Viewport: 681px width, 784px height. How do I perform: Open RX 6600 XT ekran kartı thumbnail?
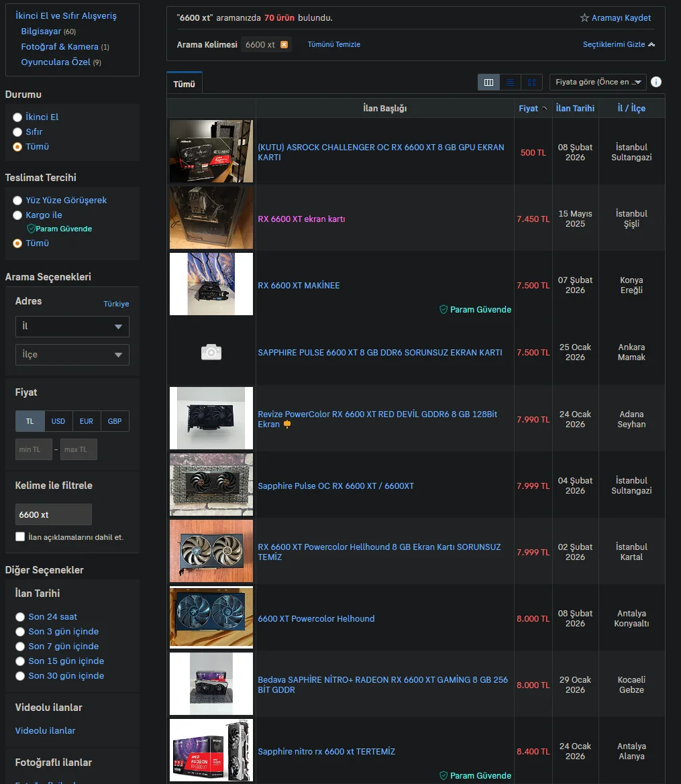(x=211, y=217)
